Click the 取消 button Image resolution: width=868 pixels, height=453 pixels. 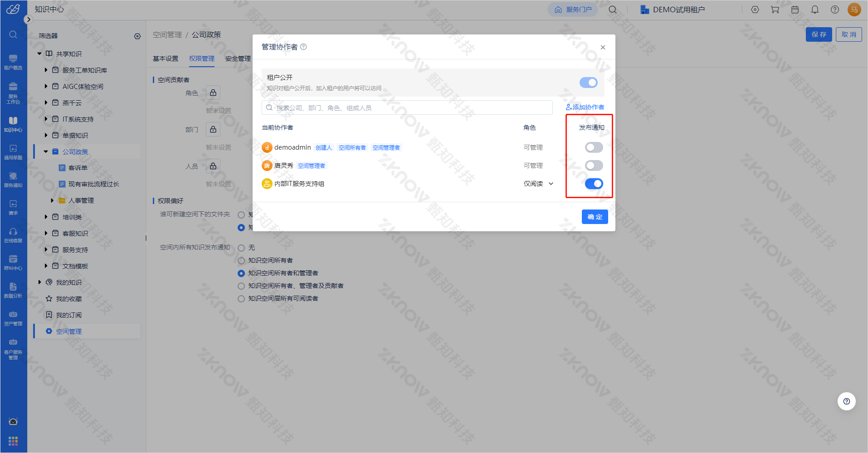(x=849, y=34)
